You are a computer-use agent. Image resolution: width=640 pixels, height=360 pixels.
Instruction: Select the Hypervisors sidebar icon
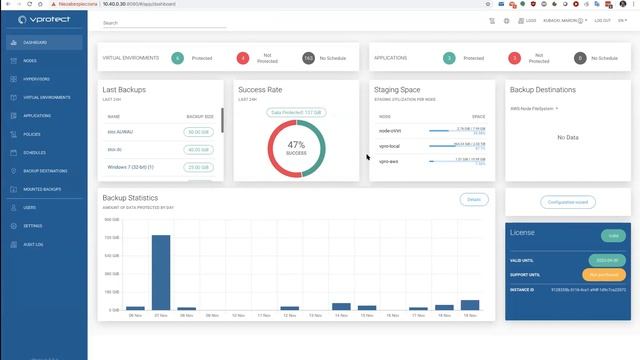pos(13,79)
